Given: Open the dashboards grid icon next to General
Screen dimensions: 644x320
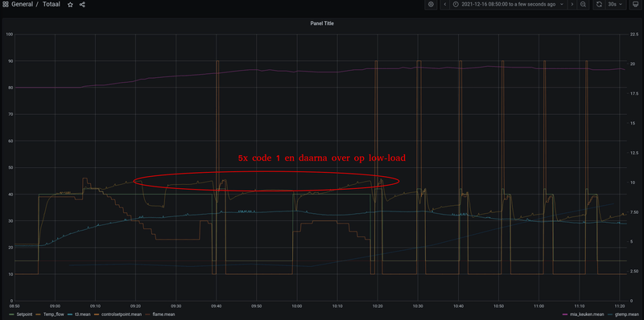Looking at the screenshot, I should 6,4.
